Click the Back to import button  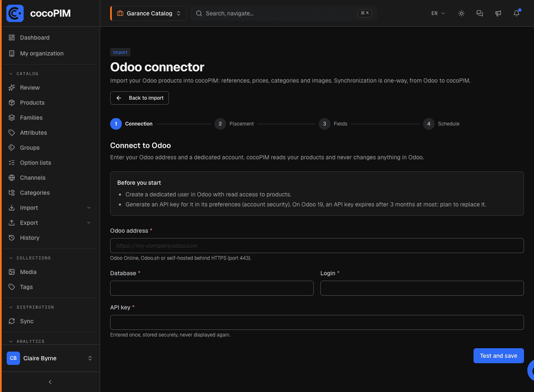[x=139, y=98]
